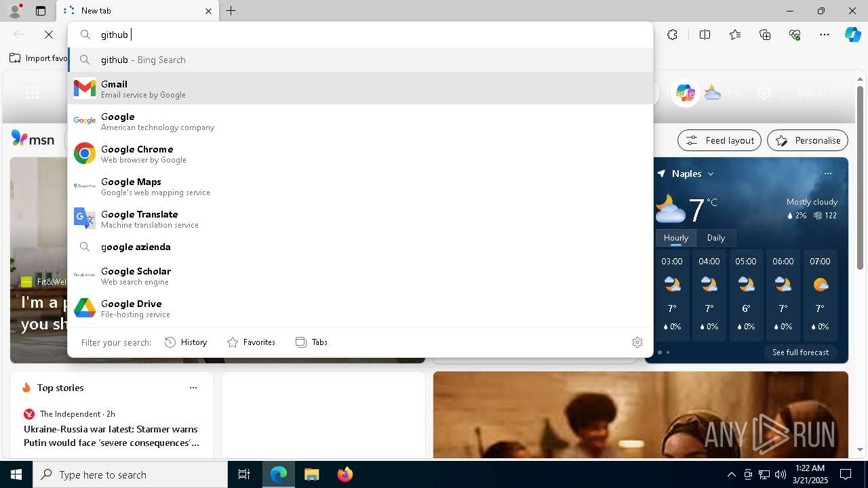Choose the Google Maps suggestion
Screen dimensions: 868x488
[360, 186]
